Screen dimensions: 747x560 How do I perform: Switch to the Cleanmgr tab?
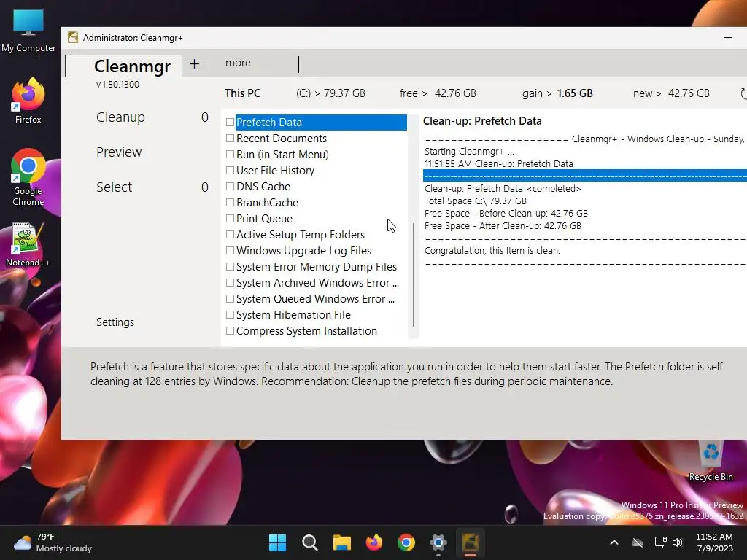132,66
